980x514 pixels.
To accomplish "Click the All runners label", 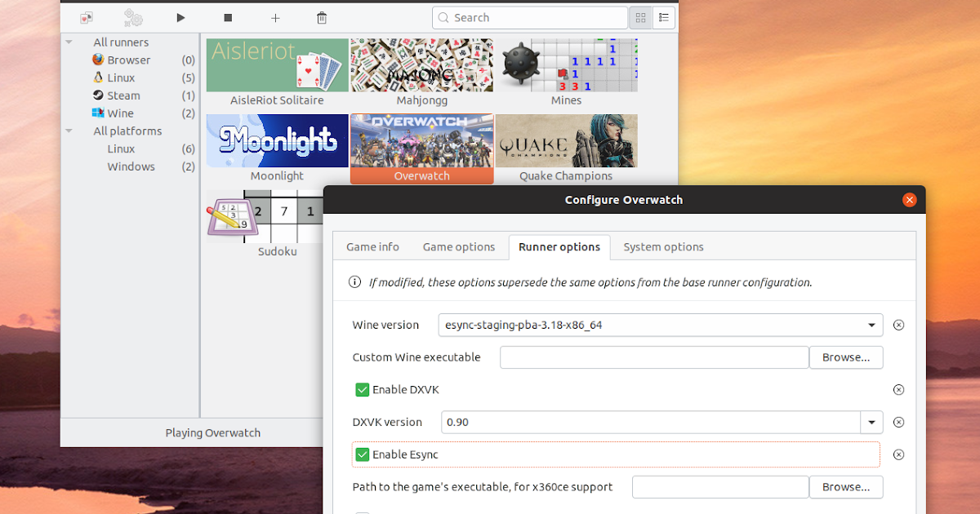I will [121, 42].
